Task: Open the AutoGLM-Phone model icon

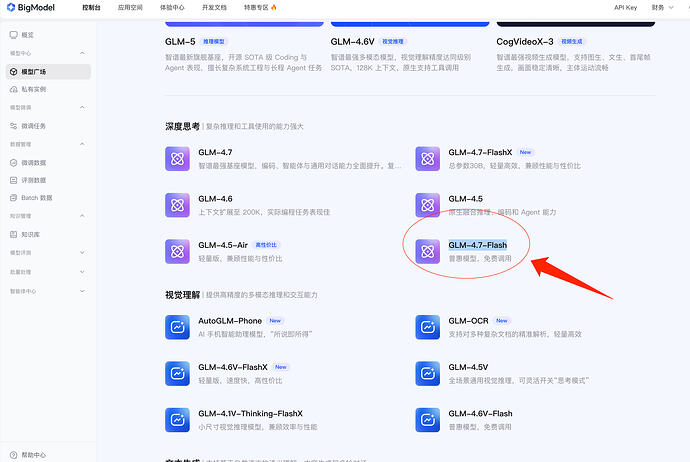Action: 177,327
